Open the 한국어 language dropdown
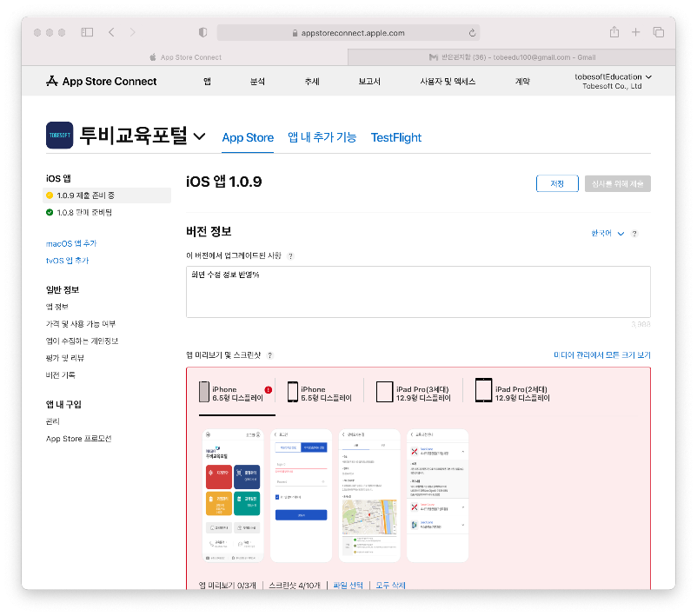 607,234
